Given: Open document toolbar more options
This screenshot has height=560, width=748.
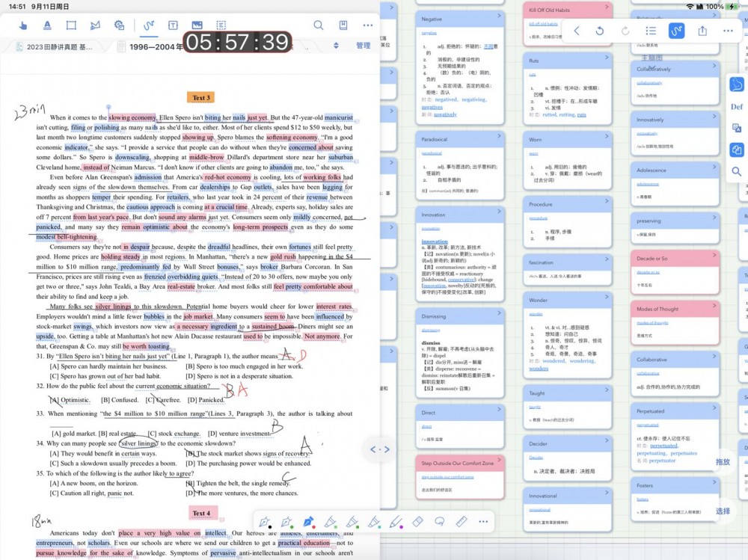Looking at the screenshot, I should 368,25.
